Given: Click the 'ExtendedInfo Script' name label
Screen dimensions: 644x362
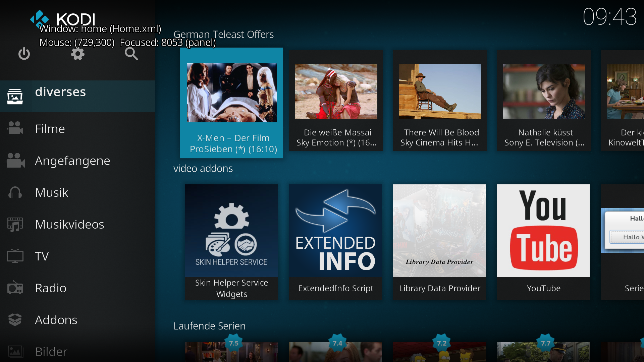Looking at the screenshot, I should pyautogui.click(x=335, y=288).
